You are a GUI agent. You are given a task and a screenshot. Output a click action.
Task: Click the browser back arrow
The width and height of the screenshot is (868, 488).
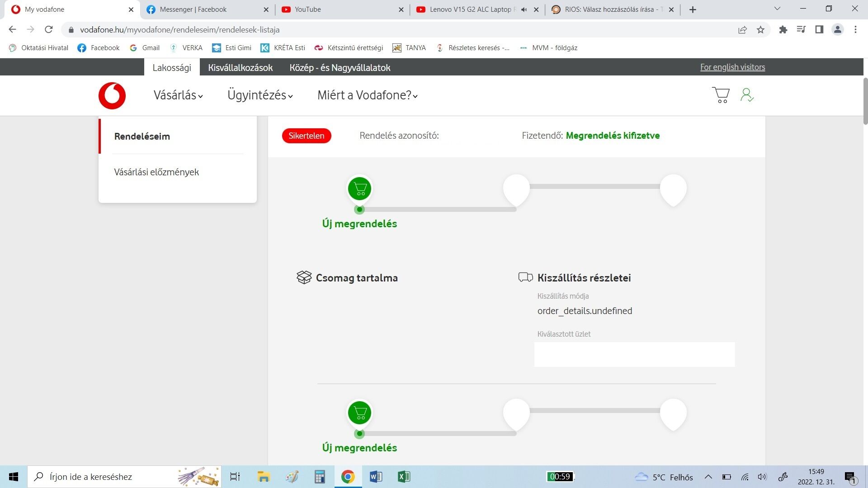(x=12, y=29)
